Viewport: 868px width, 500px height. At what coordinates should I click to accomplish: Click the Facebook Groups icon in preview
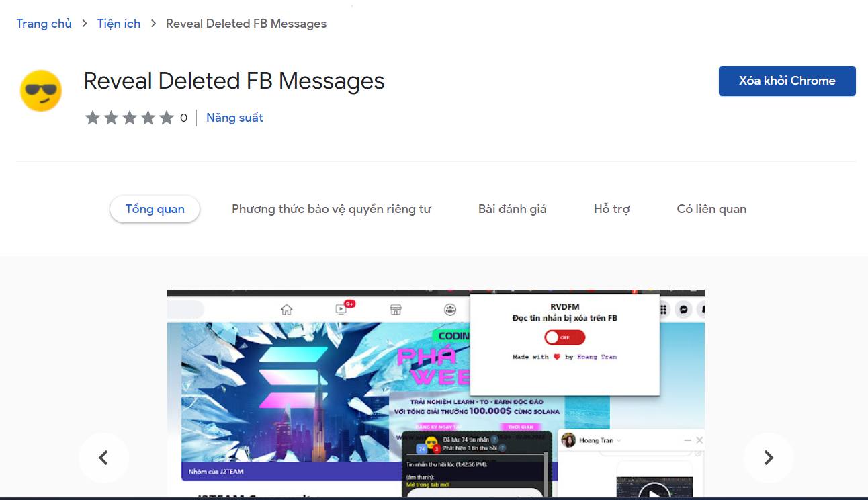pyautogui.click(x=450, y=310)
